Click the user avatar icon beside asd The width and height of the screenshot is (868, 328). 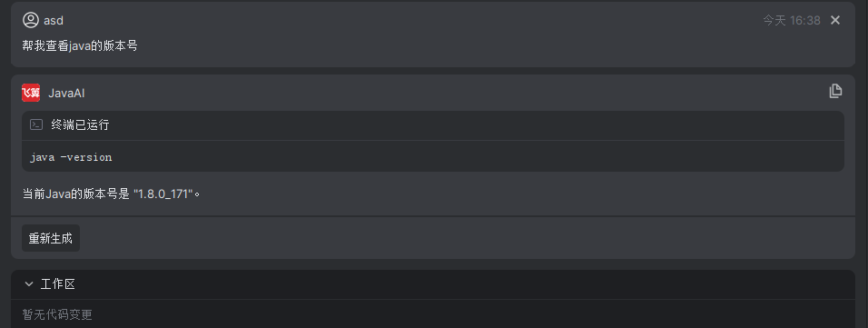30,21
